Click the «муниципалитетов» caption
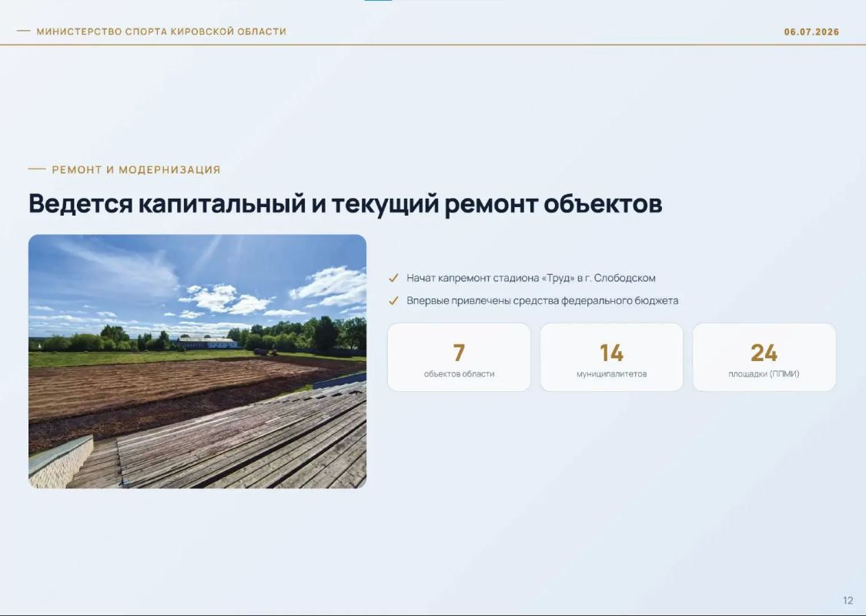 click(611, 374)
